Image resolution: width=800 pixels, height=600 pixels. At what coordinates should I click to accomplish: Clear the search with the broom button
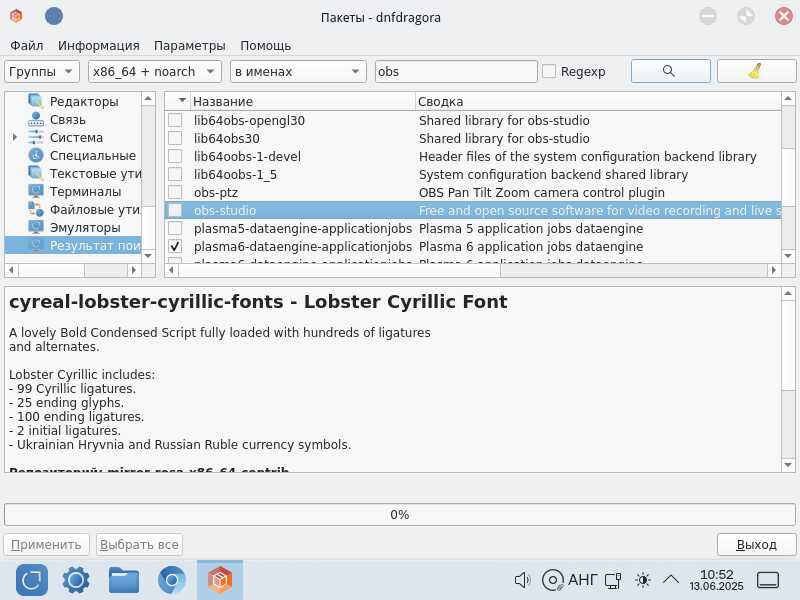point(756,71)
